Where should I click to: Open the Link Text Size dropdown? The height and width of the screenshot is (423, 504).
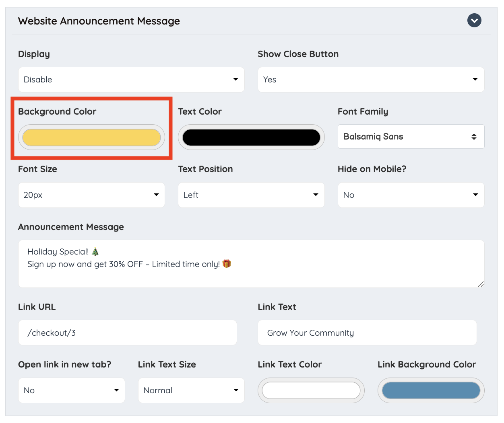pyautogui.click(x=191, y=390)
